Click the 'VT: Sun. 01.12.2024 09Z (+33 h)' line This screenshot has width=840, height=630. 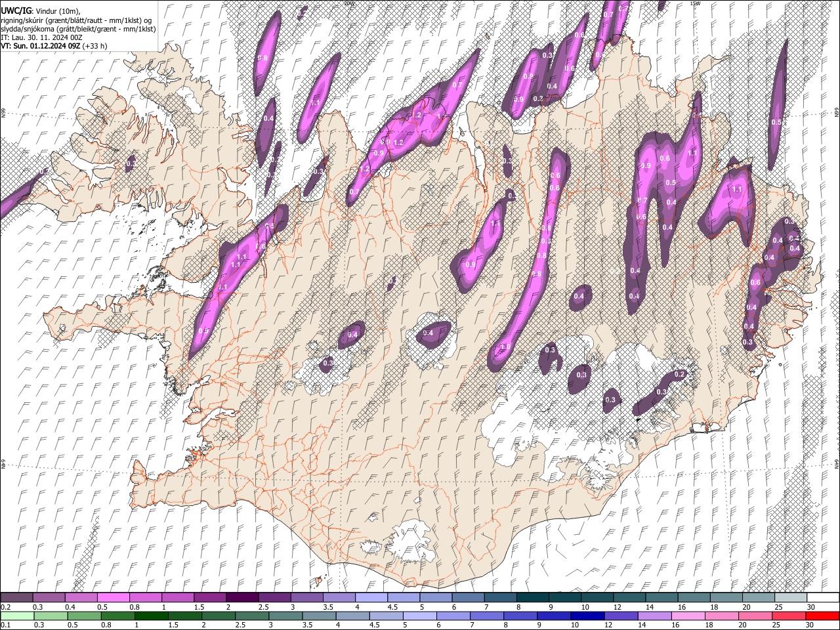coord(54,46)
